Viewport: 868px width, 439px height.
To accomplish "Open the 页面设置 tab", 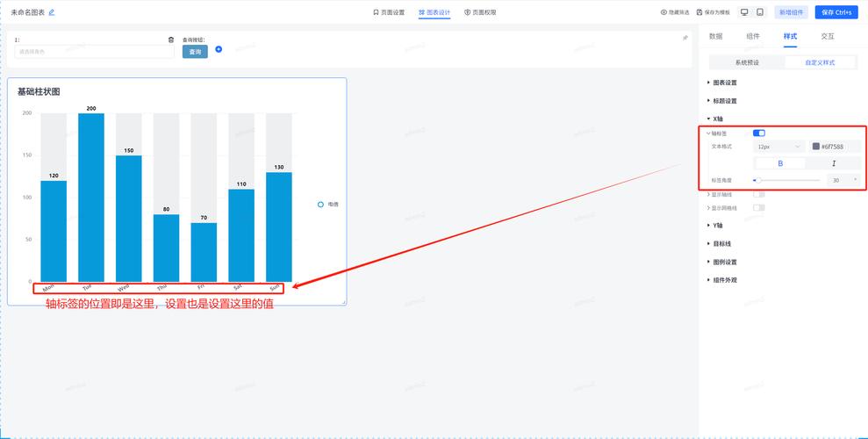I will click(389, 12).
